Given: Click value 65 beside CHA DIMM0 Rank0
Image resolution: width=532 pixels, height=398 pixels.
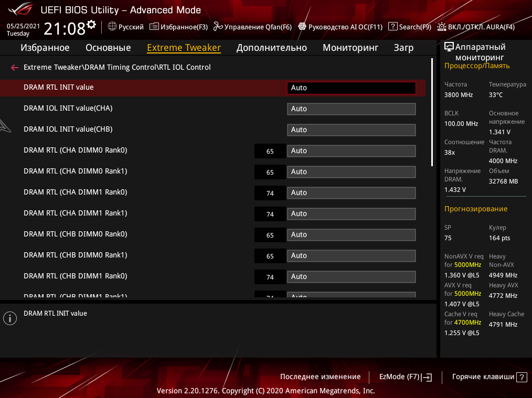Looking at the screenshot, I should click(270, 151).
